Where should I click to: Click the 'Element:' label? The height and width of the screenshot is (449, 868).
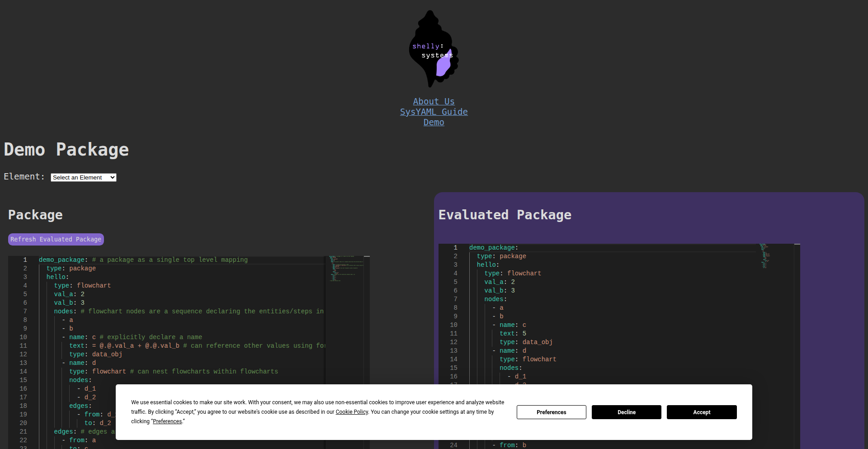(24, 177)
